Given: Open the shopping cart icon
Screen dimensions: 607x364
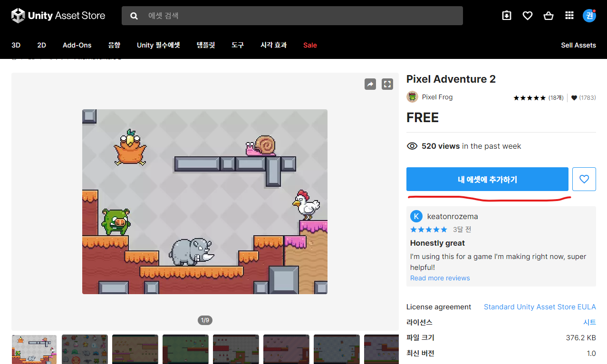Looking at the screenshot, I should click(x=549, y=16).
